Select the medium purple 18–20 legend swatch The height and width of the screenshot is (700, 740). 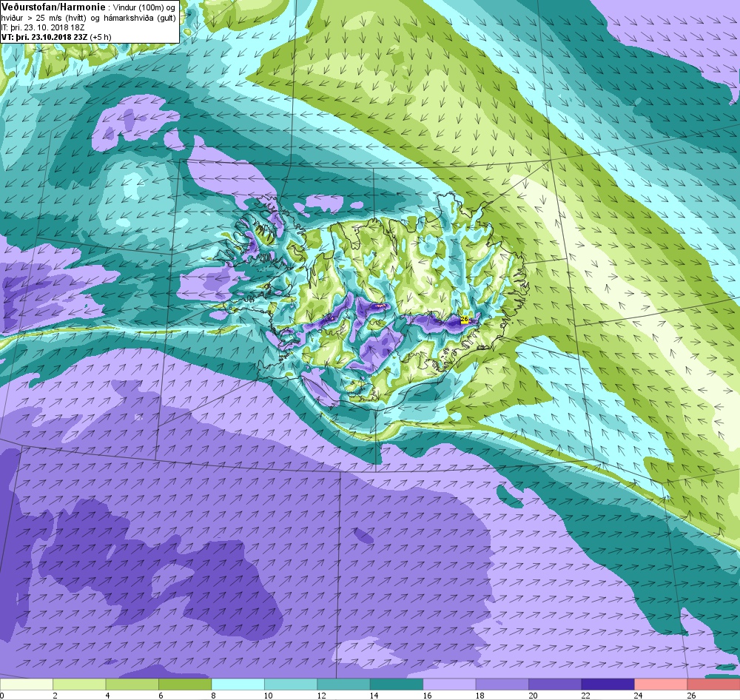point(502,684)
